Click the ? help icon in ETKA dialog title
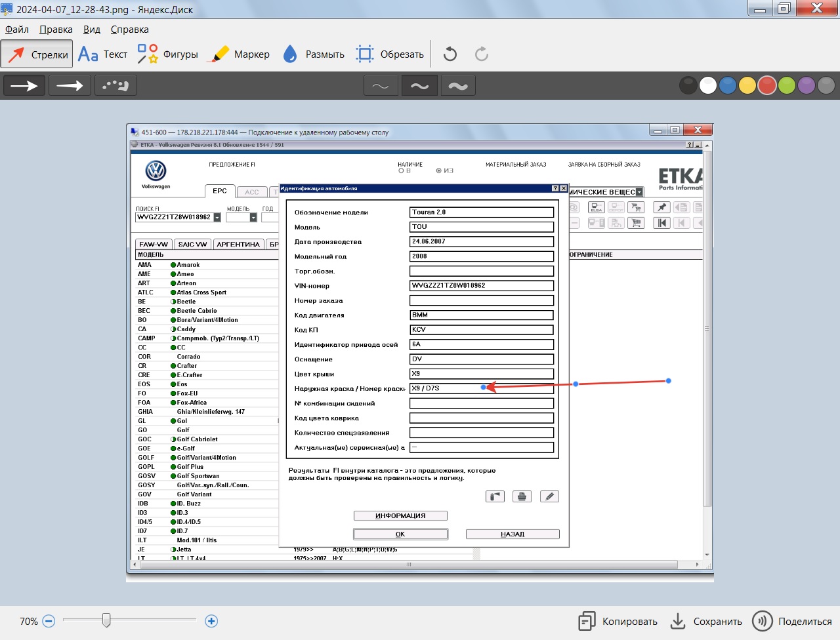Viewport: 840px width, 640px height. point(556,188)
